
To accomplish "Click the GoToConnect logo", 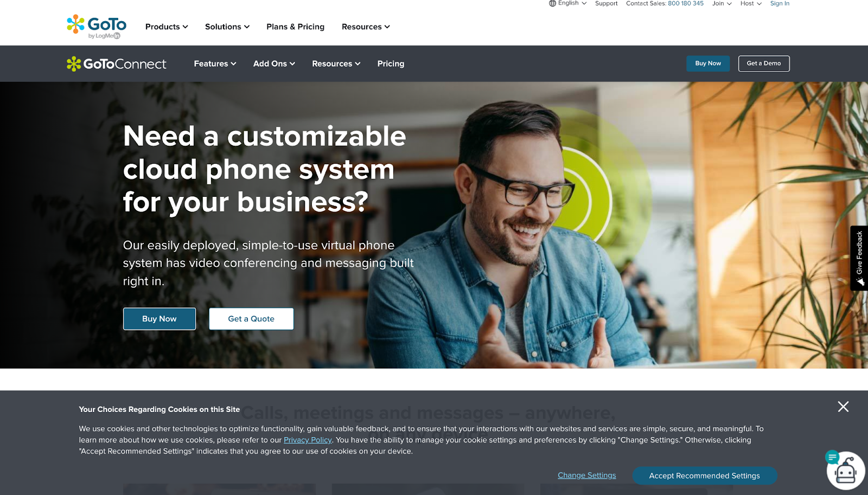I will pos(116,64).
